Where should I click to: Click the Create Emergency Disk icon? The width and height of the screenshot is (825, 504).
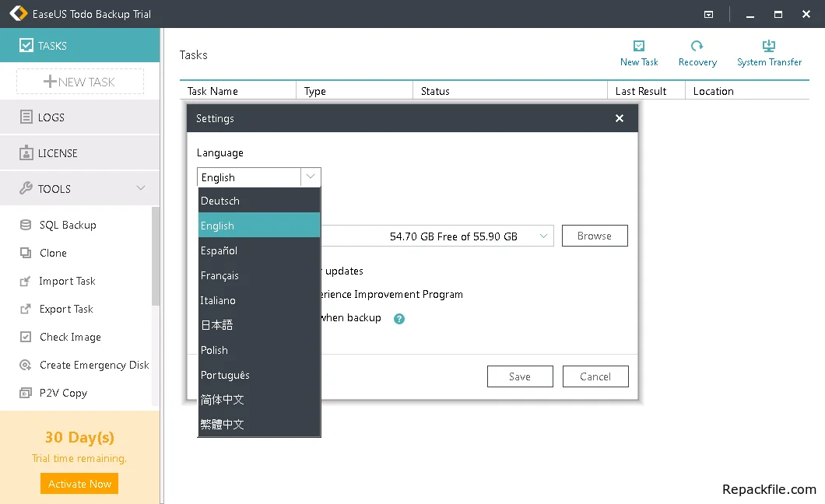[x=25, y=365]
